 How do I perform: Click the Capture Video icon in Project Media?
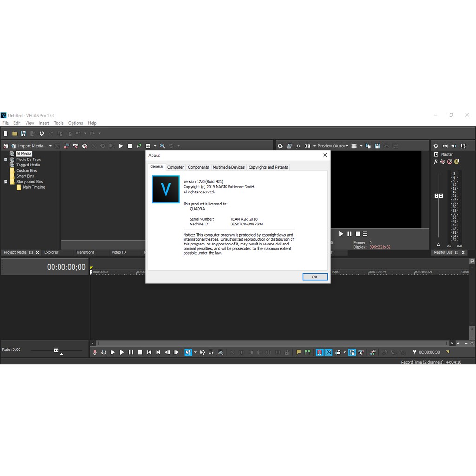tap(76, 146)
